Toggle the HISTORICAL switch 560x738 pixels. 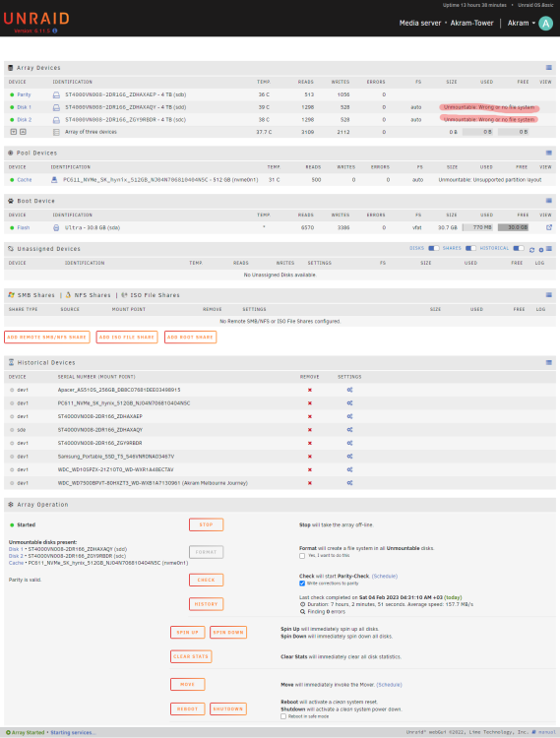tap(518, 248)
